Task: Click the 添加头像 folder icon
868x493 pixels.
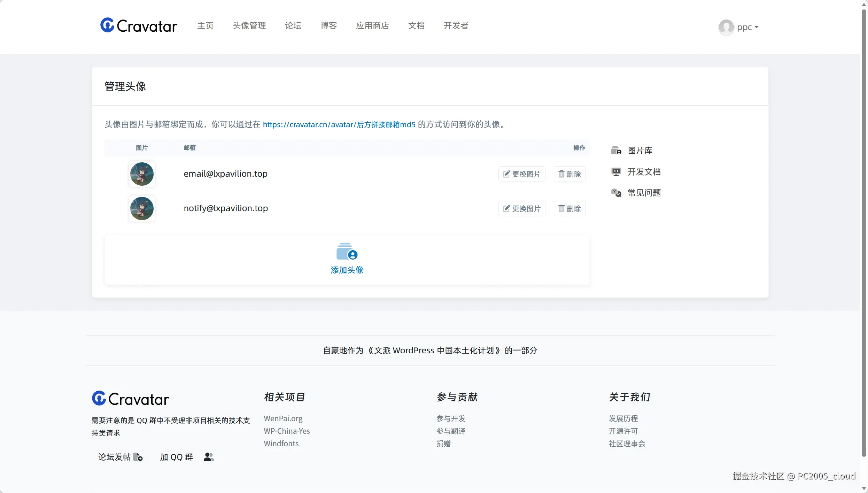Action: click(x=347, y=251)
